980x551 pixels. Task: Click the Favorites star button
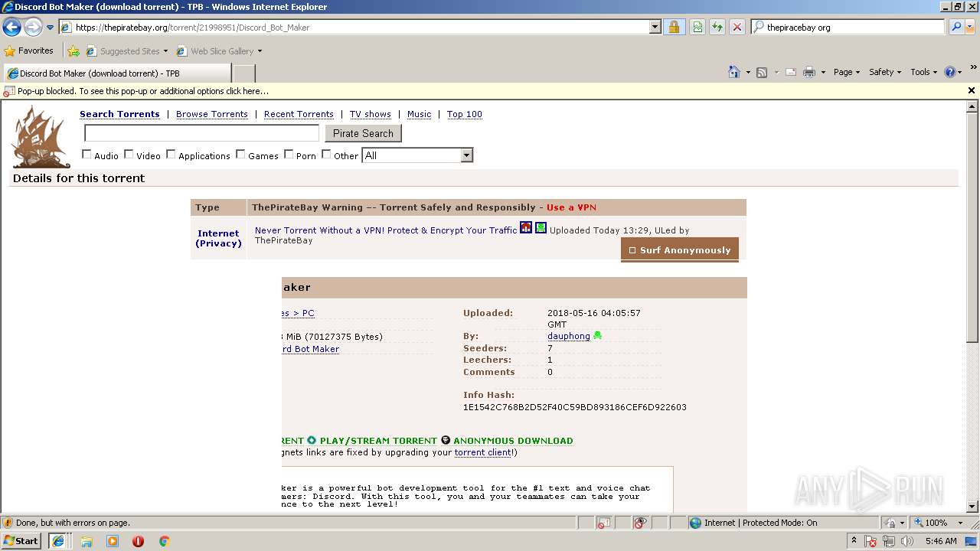(x=29, y=51)
